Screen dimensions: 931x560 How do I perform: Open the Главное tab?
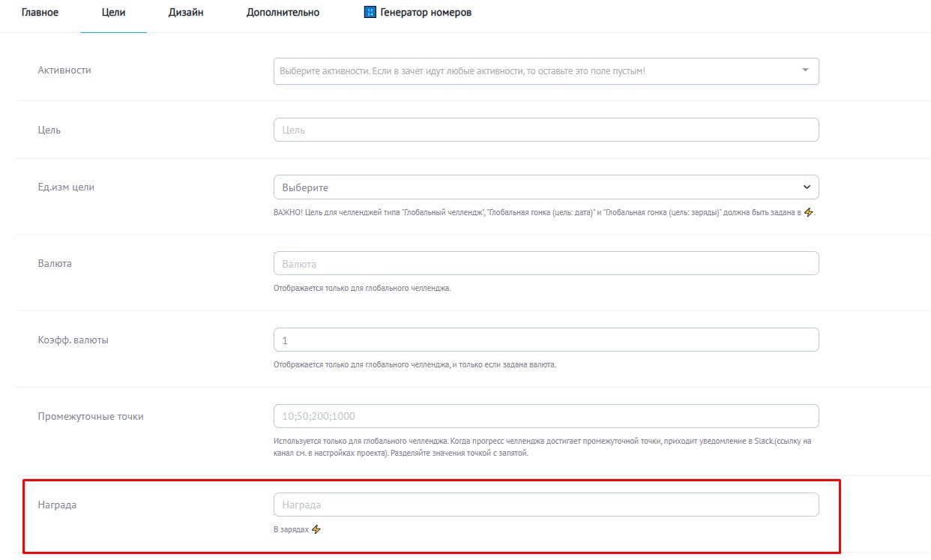click(x=40, y=13)
